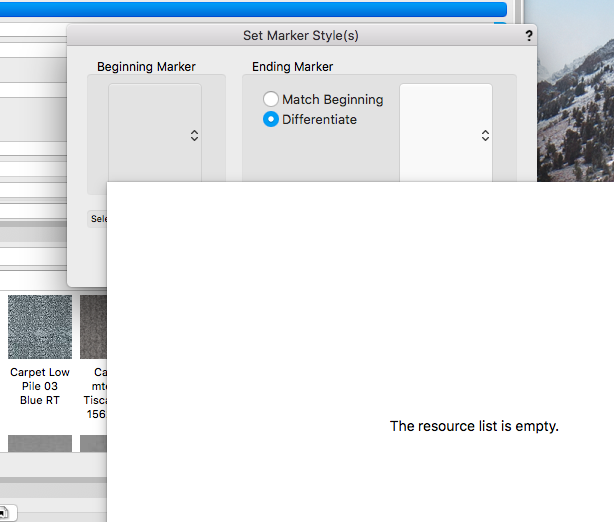The height and width of the screenshot is (522, 614).
Task: Open help with the question mark icon
Action: point(528,36)
